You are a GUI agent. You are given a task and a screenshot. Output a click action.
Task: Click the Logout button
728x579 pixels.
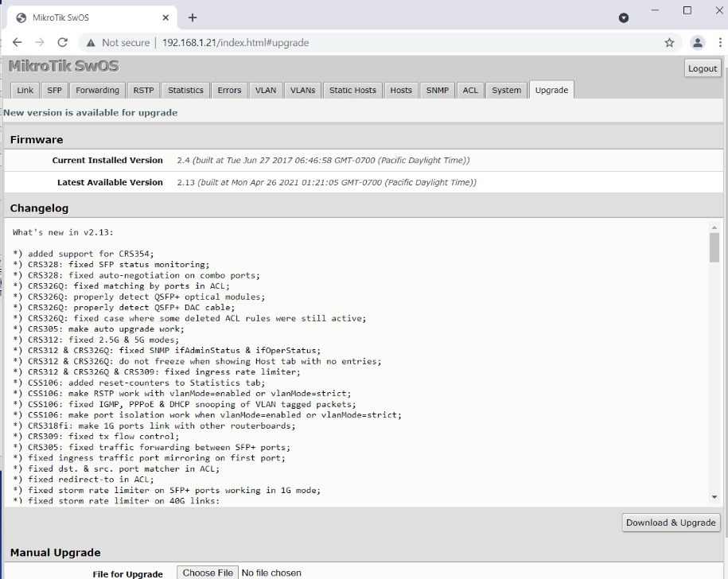[702, 68]
